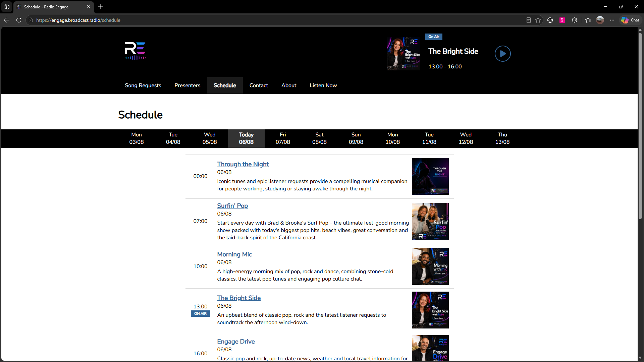
Task: Show schedule for Mon 03/08
Action: 137,138
